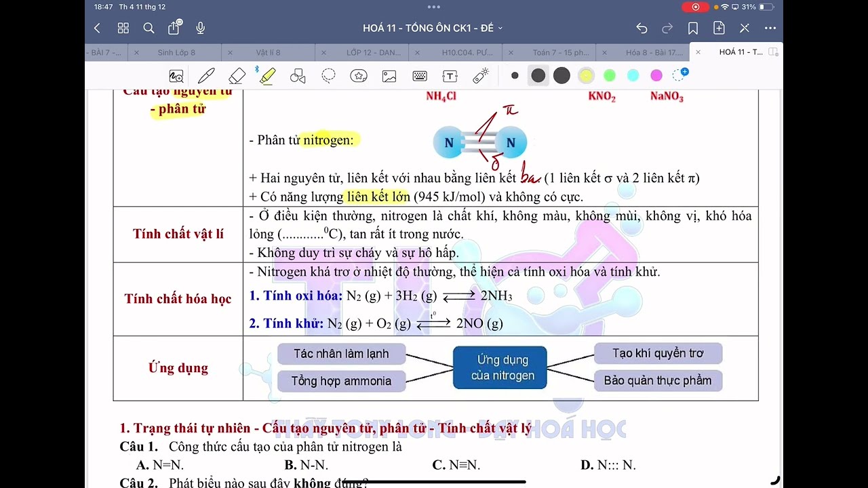Tap the red screen recording indicator
Screen dimensions: 868x488
pyautogui.click(x=695, y=7)
